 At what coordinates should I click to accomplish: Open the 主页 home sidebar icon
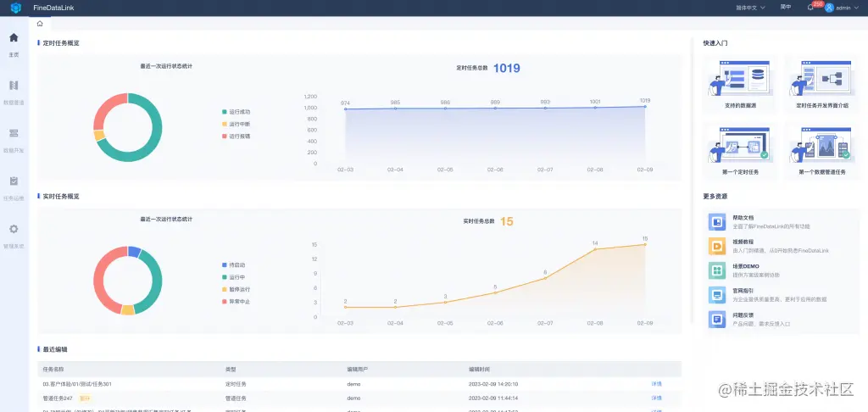tap(14, 37)
